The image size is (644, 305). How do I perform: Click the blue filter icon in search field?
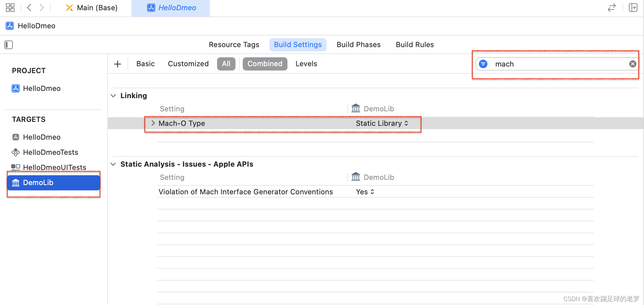483,64
